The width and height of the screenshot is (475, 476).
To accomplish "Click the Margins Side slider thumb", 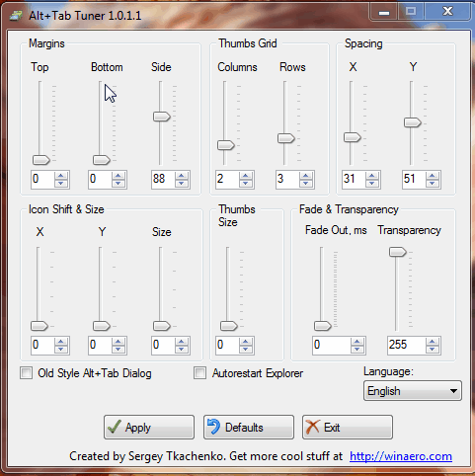I will coord(162,117).
